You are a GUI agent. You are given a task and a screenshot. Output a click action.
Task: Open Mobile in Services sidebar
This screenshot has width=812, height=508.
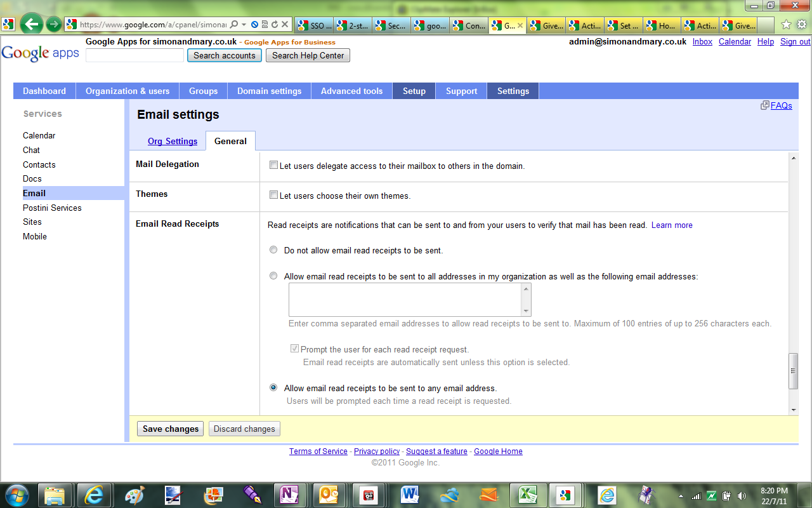click(x=35, y=236)
